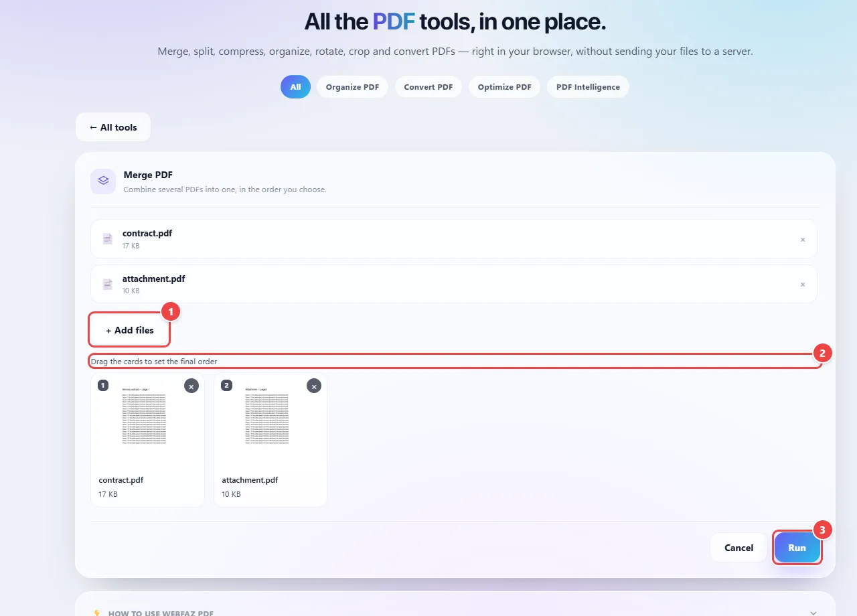Click the order badge 2 on the attachment card
Screen dimensions: 857x616
(x=226, y=385)
